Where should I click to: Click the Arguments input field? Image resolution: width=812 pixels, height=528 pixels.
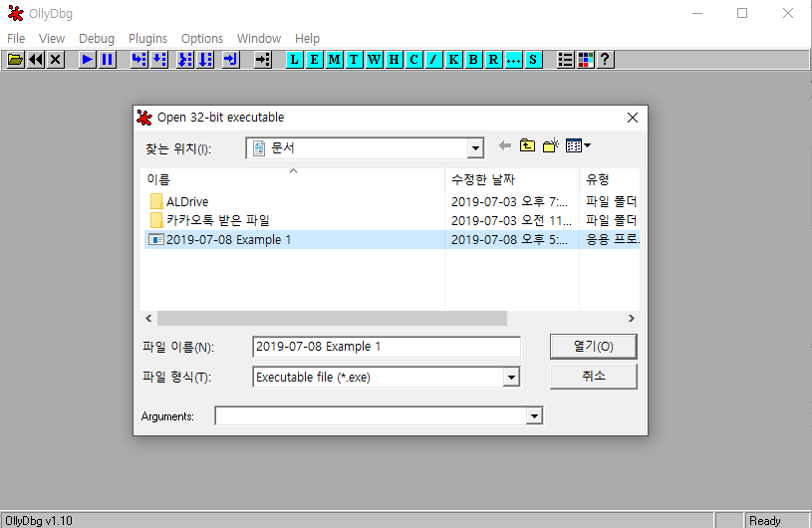click(371, 415)
